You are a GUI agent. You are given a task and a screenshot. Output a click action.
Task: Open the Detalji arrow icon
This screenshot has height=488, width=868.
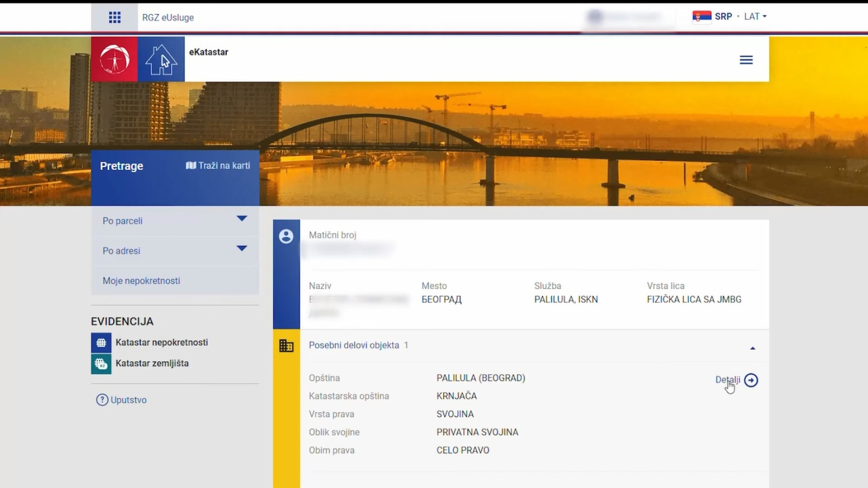coord(751,380)
